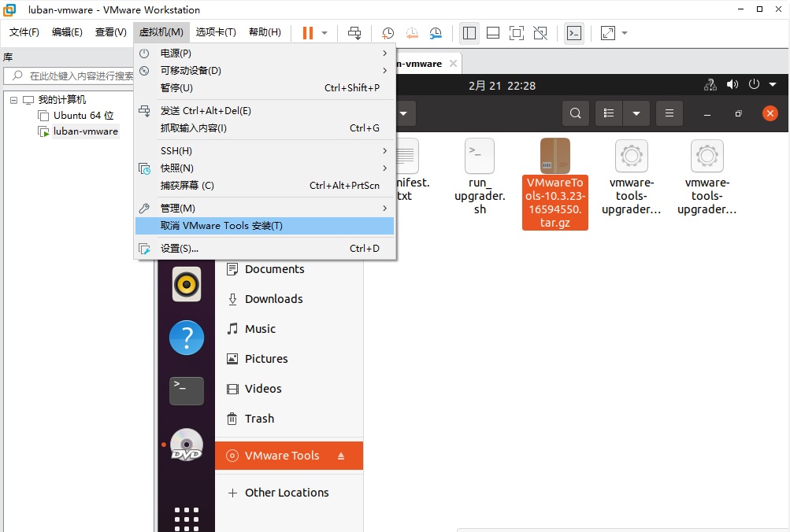The height and width of the screenshot is (532, 790).
Task: Click Send Ctrl+Alt+Del toolbar icon
Action: [354, 33]
